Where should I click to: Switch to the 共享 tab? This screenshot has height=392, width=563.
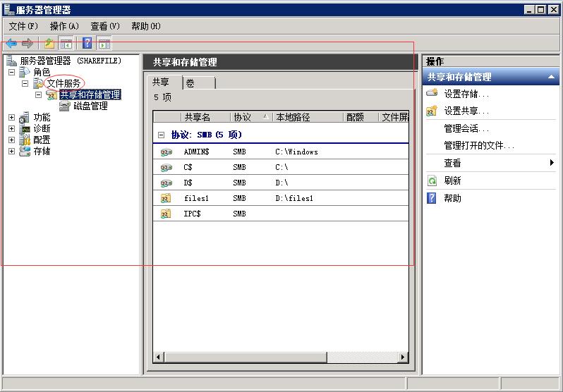[164, 82]
